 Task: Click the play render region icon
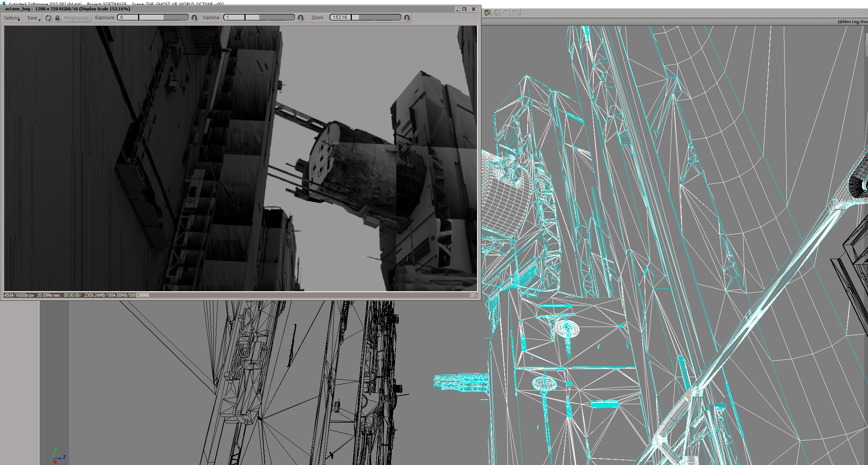click(x=515, y=13)
